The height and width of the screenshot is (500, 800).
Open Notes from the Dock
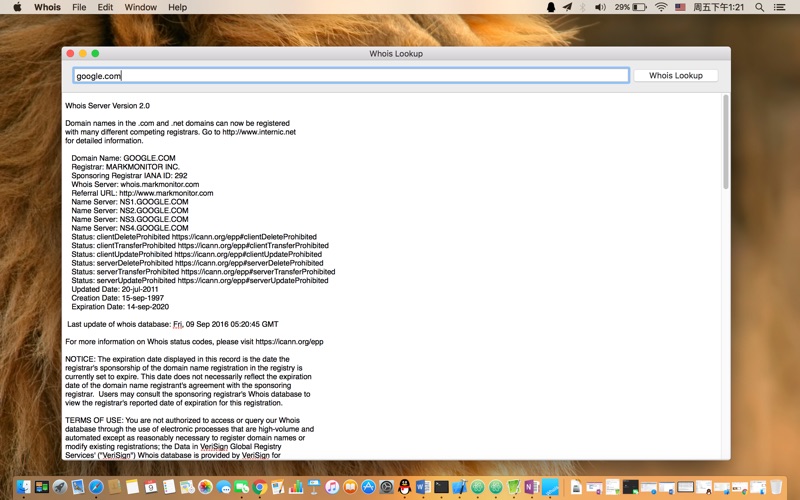click(x=132, y=487)
